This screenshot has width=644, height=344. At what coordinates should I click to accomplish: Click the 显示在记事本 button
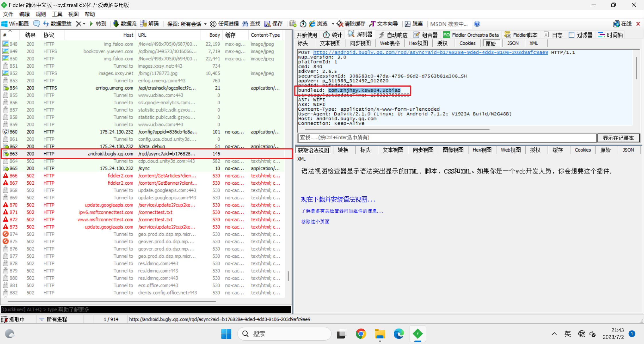[x=618, y=138]
